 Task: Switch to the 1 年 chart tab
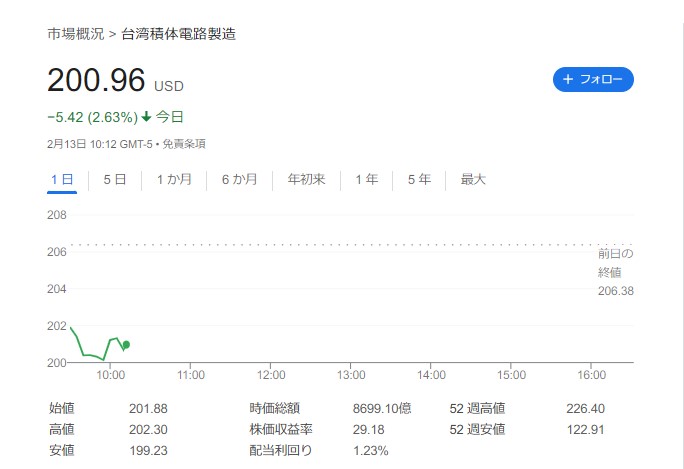pos(366,179)
